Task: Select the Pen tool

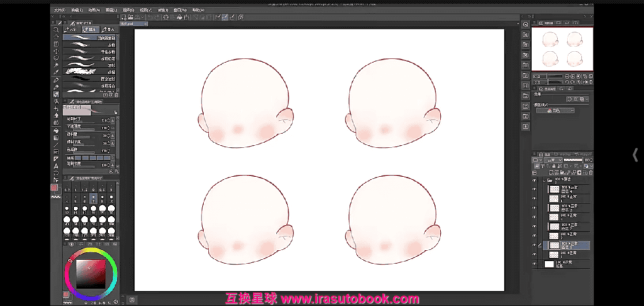Action: [56, 80]
